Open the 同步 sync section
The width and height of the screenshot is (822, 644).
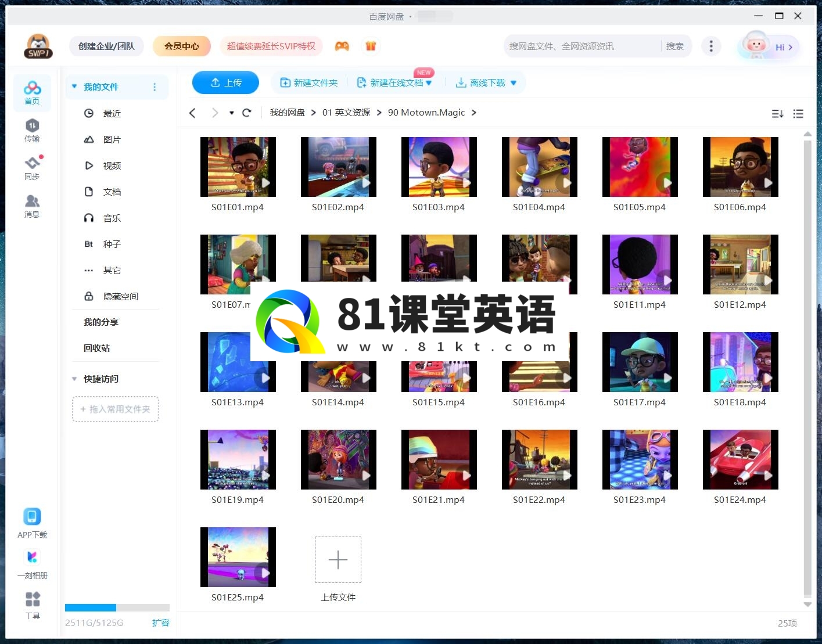click(x=32, y=168)
